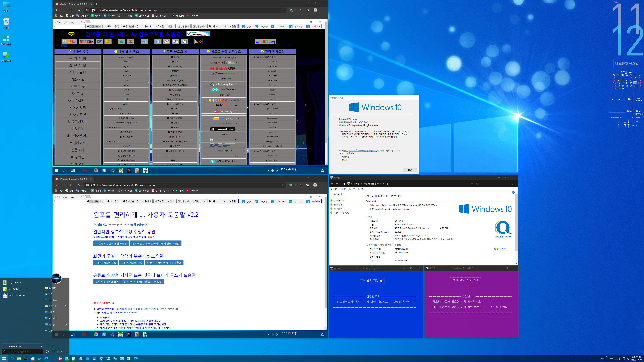Open the YouTube bookmark in the top Edge window
This screenshot has width=644, height=362.
tap(193, 15)
